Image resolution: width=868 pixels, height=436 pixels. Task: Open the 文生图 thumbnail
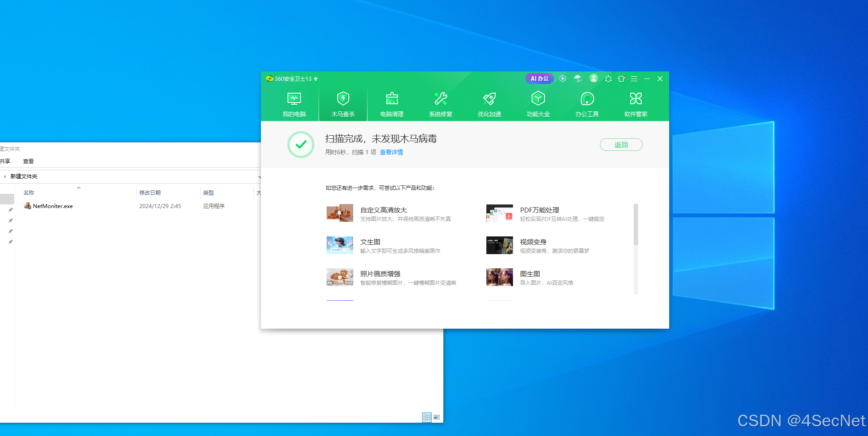(340, 245)
